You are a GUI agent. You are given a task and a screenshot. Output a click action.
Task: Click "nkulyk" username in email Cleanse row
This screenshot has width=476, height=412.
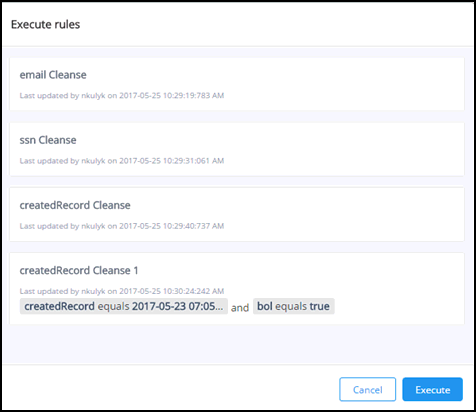click(x=93, y=96)
